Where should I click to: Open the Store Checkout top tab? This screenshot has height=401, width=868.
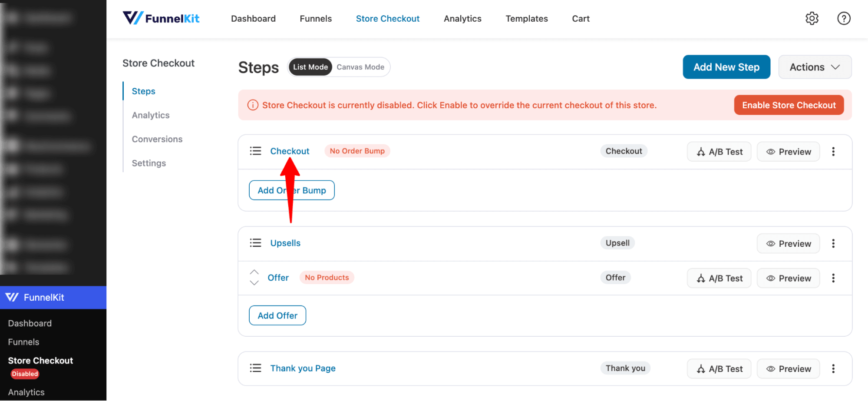coord(388,19)
